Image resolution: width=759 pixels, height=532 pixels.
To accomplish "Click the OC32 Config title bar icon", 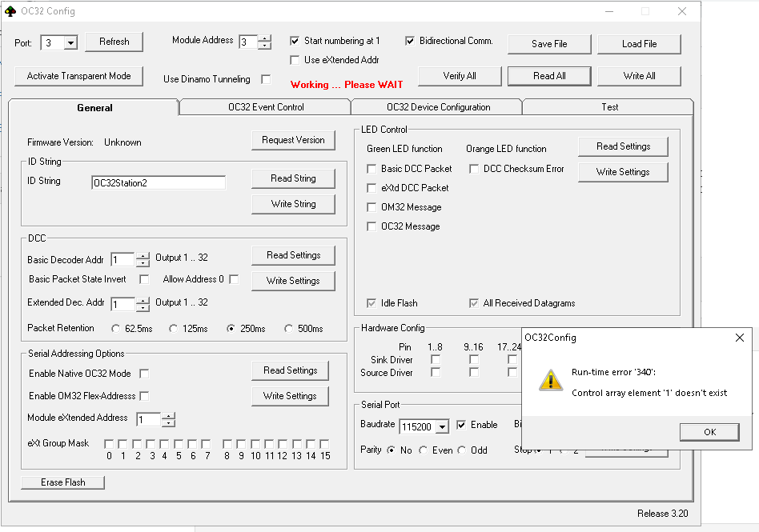I will point(10,11).
